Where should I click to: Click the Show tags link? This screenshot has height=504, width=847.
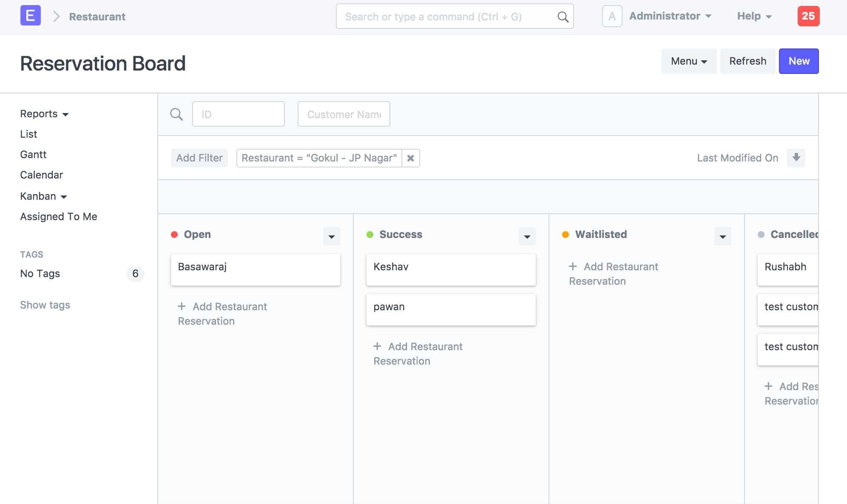click(x=45, y=305)
